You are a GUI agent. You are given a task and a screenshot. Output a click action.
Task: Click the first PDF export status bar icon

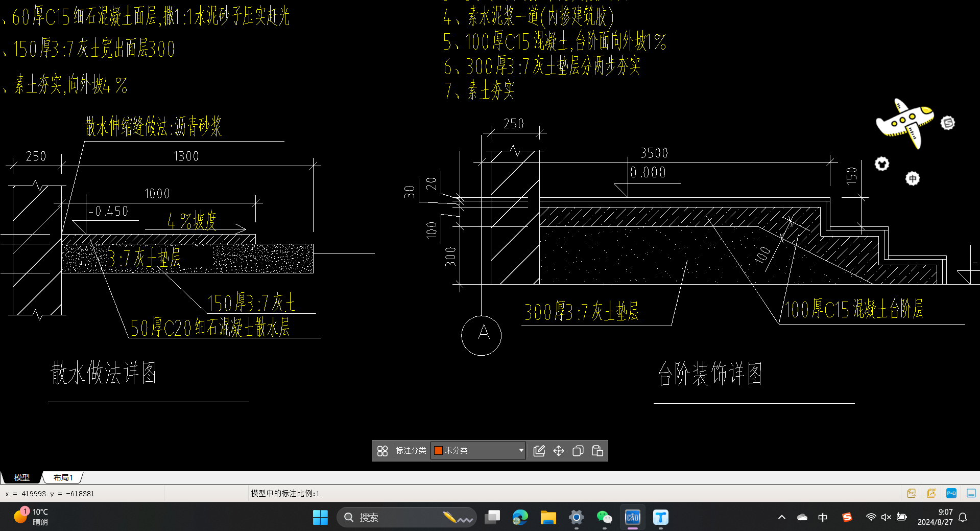point(912,493)
